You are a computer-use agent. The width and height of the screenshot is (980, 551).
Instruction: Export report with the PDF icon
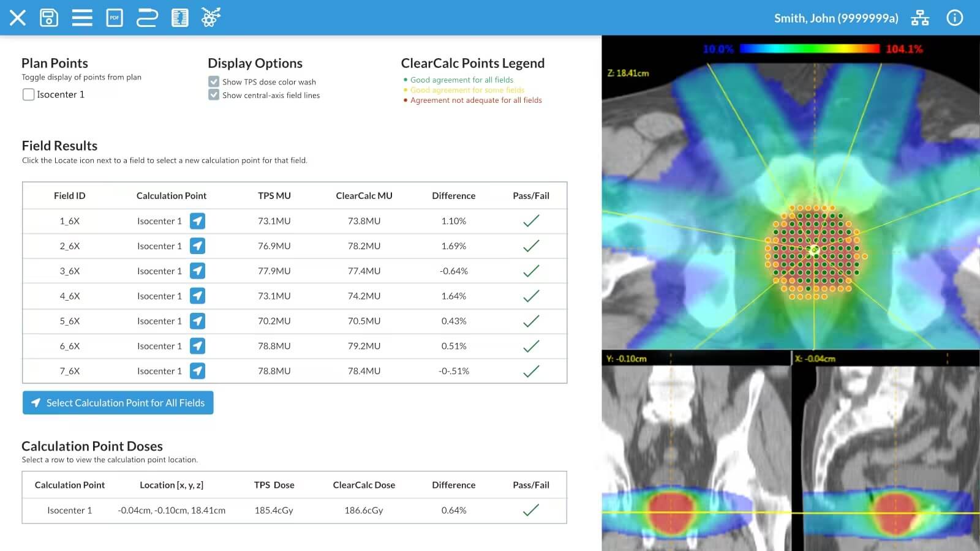[115, 18]
